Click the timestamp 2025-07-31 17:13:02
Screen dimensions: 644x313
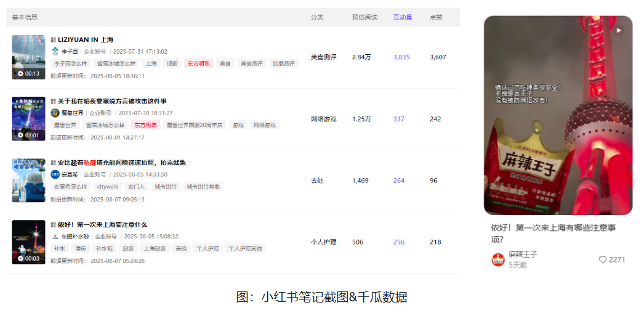140,51
